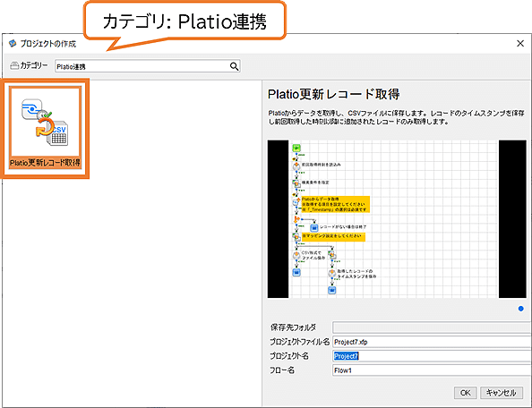Image resolution: width=532 pixels, height=408 pixels.
Task: Close the プロジェクトの作成 dialog
Action: tap(520, 43)
